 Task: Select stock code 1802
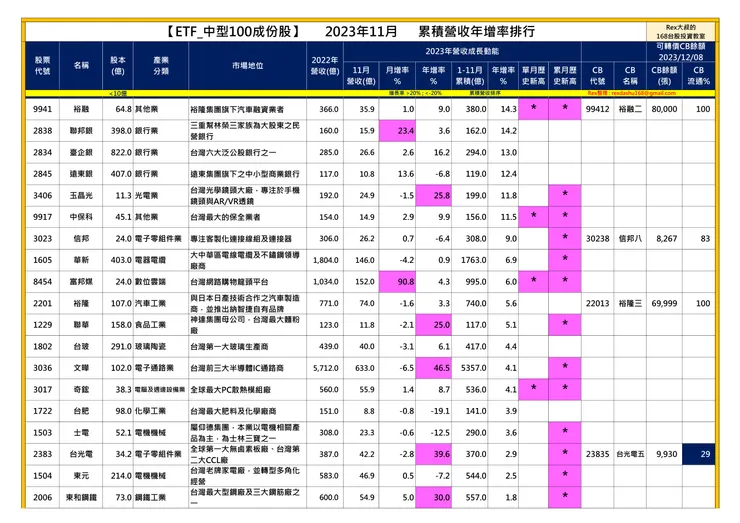pos(42,346)
